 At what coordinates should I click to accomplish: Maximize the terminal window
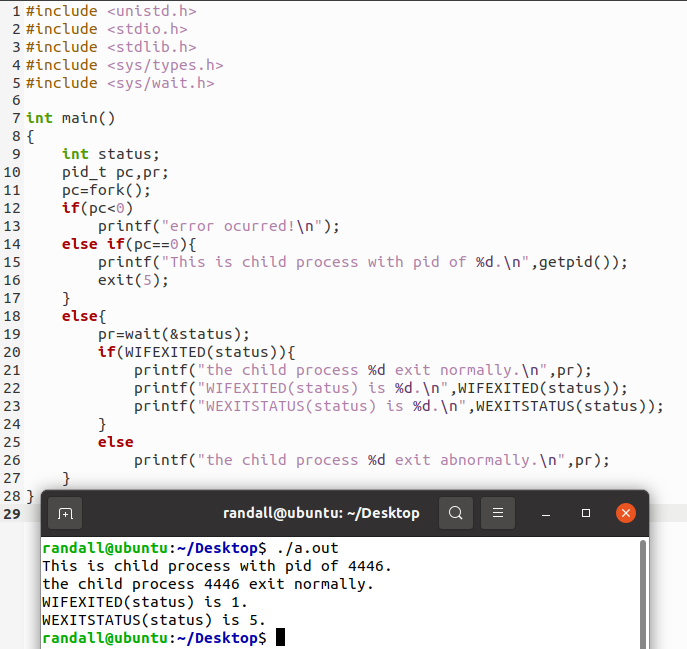click(x=586, y=513)
